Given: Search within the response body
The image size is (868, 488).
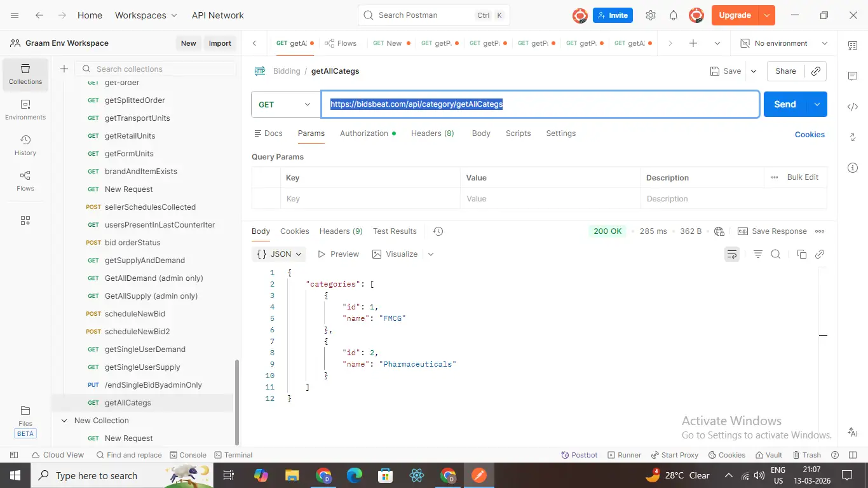Looking at the screenshot, I should coord(775,254).
